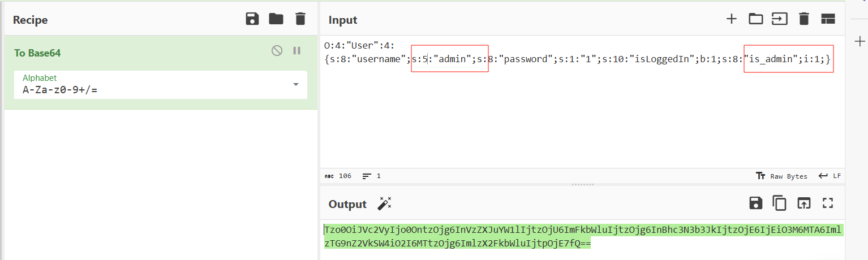Clear recipe with trash icon

pyautogui.click(x=300, y=19)
